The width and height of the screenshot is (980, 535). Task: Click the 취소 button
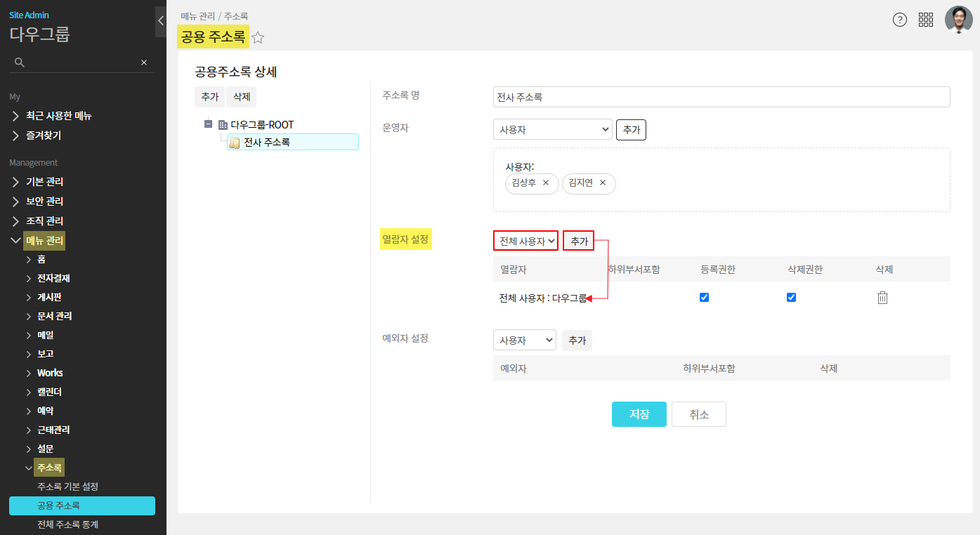pyautogui.click(x=698, y=414)
